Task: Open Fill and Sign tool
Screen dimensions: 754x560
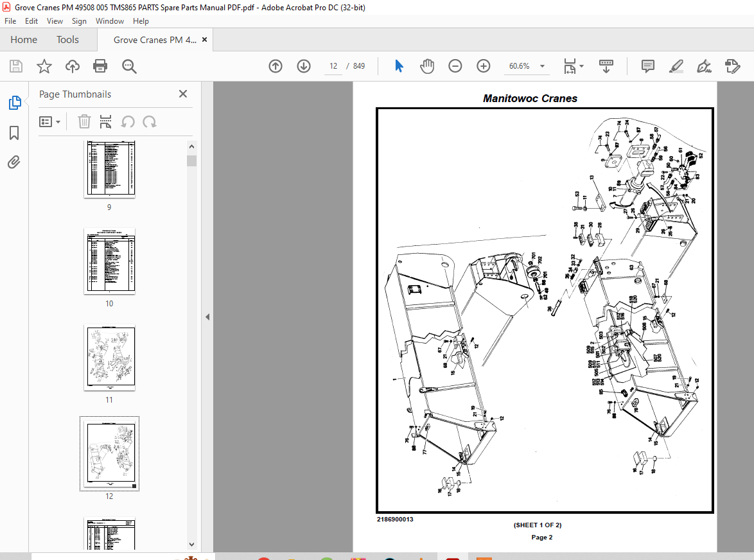Action: [704, 66]
